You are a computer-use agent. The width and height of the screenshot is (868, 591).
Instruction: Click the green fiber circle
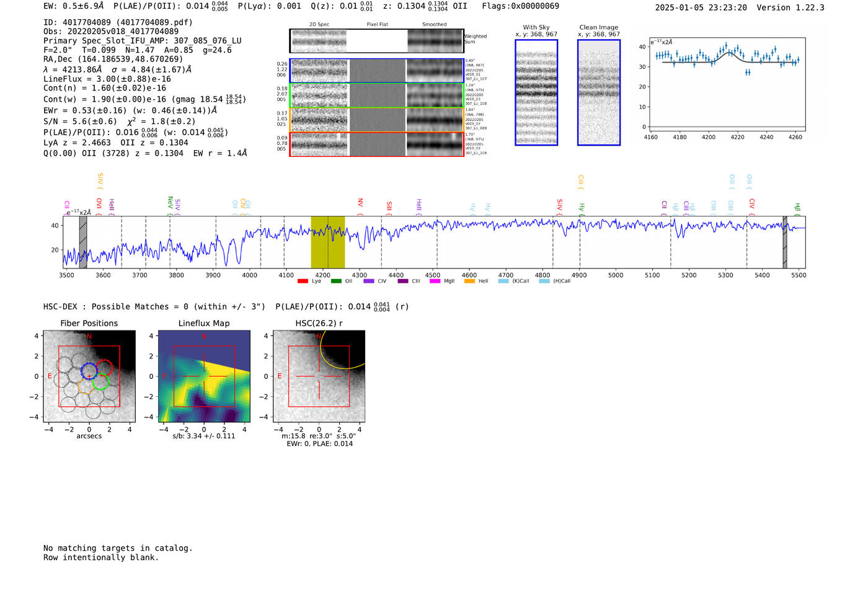(100, 381)
